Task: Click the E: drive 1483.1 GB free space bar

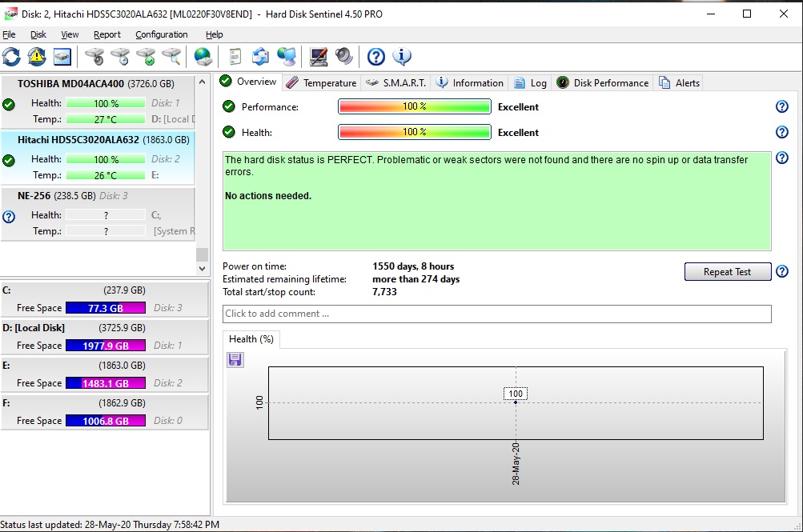Action: [x=106, y=383]
